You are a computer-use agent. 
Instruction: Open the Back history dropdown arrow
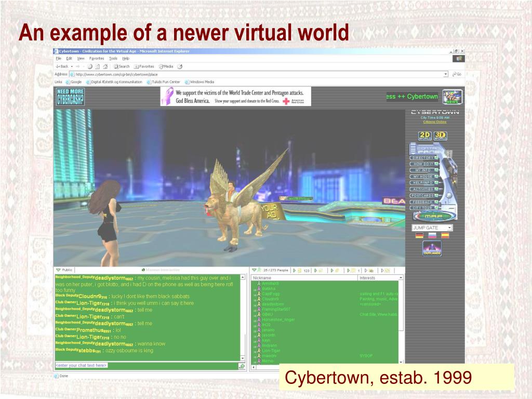tap(72, 66)
